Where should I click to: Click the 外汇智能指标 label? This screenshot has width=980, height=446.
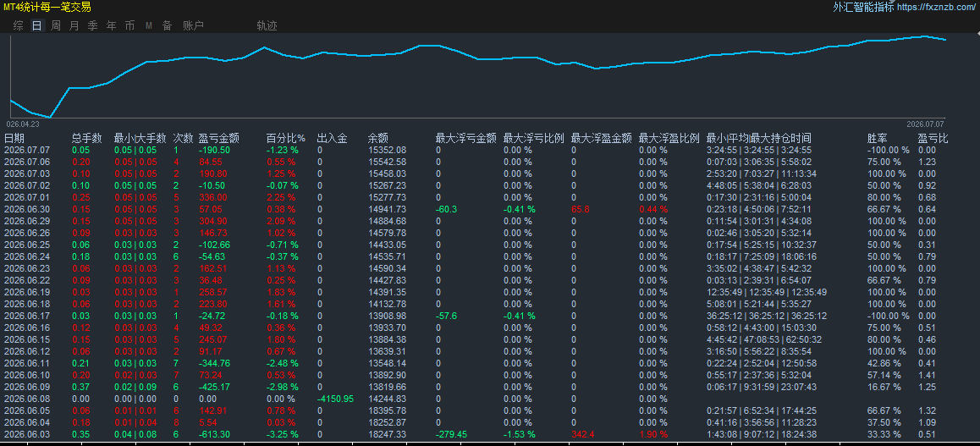pyautogui.click(x=863, y=8)
